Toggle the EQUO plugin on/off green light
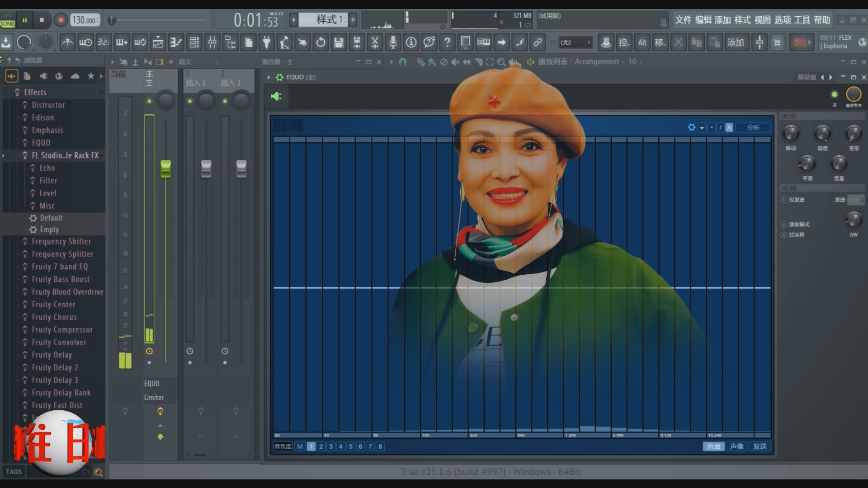 (x=834, y=94)
